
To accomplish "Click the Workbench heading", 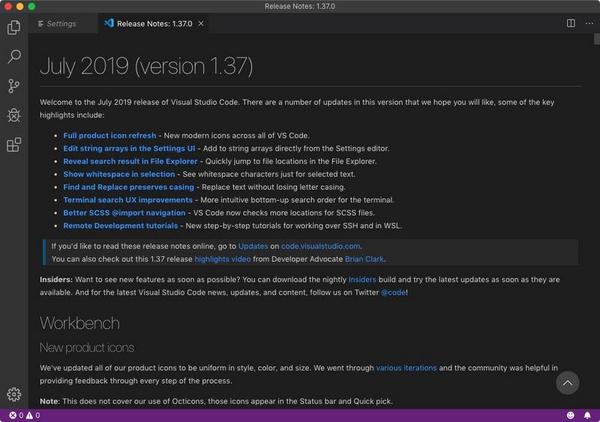I will click(x=80, y=323).
